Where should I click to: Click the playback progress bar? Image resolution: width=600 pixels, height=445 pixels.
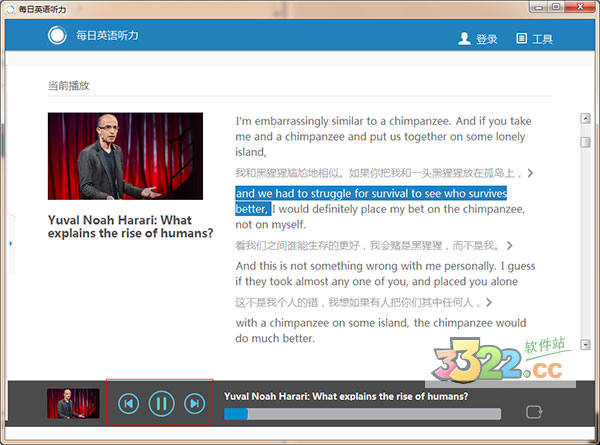click(x=362, y=414)
